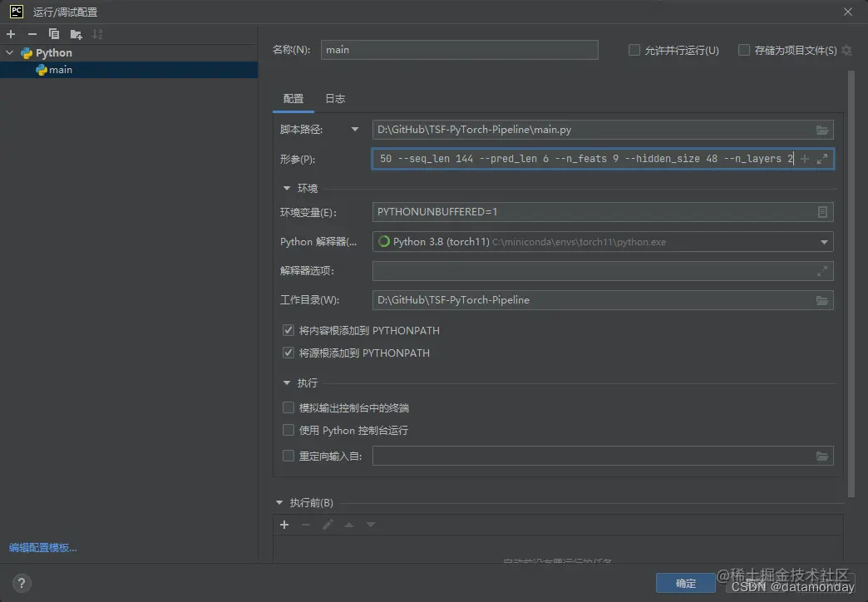Screen dimensions: 868x602
Task: Enable allow parallel run checkbox
Action: (x=634, y=51)
